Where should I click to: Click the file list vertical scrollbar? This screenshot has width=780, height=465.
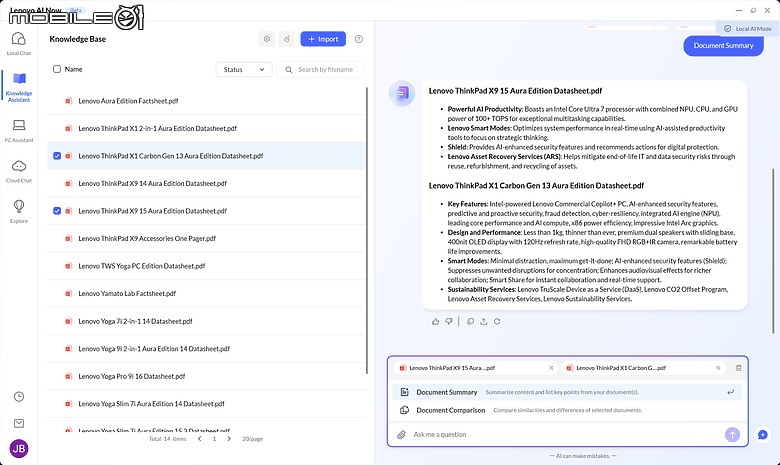click(x=367, y=230)
